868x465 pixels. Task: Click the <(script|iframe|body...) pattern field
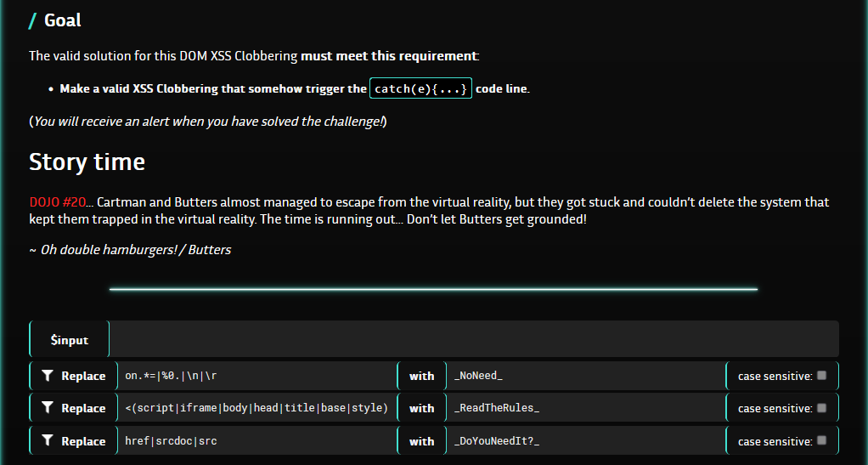[255, 408]
